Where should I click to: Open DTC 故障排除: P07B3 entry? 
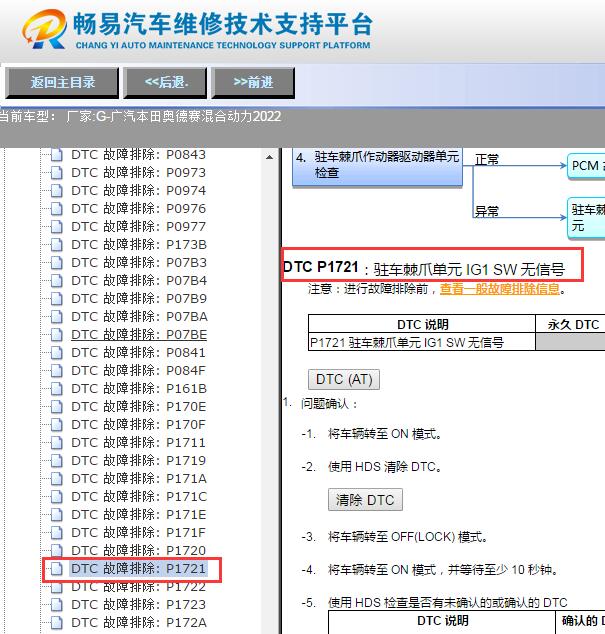click(139, 262)
